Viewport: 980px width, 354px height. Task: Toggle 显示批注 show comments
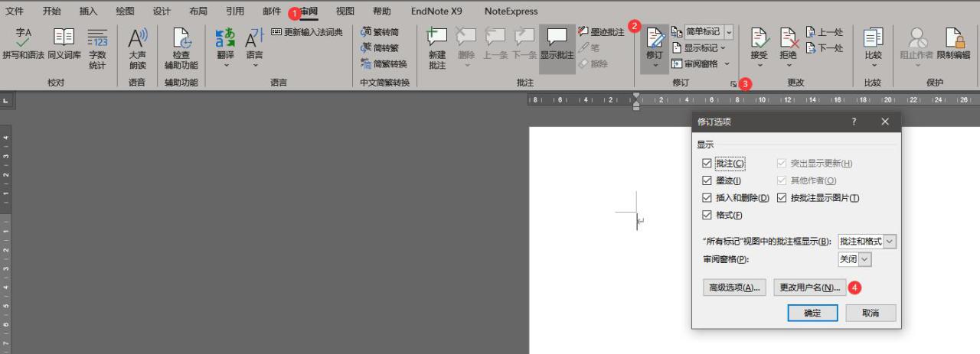(557, 47)
